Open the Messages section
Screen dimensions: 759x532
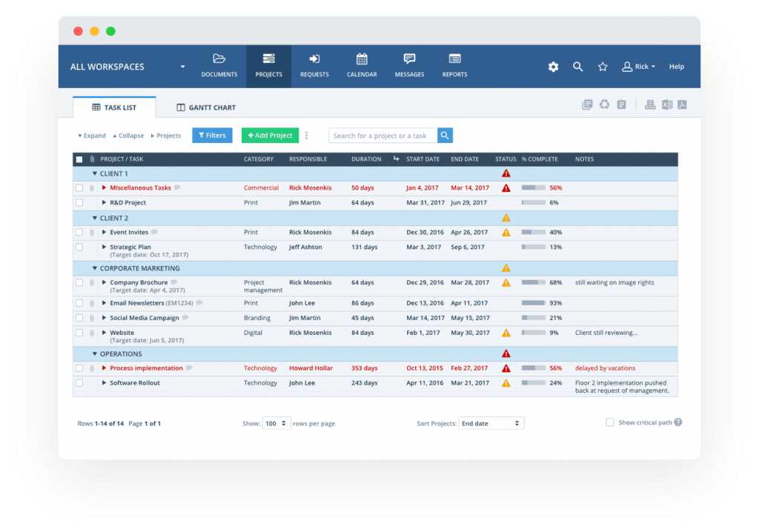coord(409,65)
